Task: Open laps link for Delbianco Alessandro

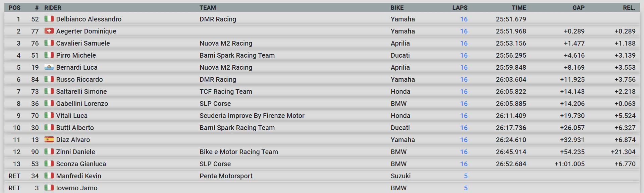Action: point(464,19)
